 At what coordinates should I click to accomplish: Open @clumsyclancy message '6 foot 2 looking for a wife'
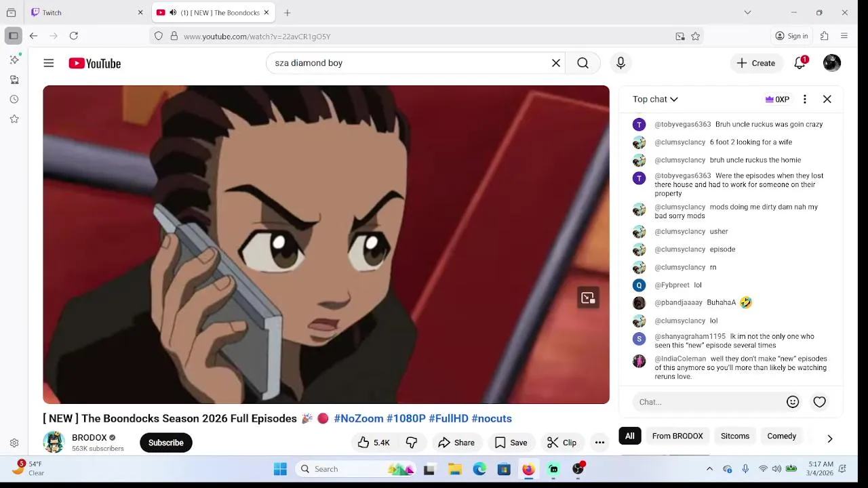tap(751, 142)
